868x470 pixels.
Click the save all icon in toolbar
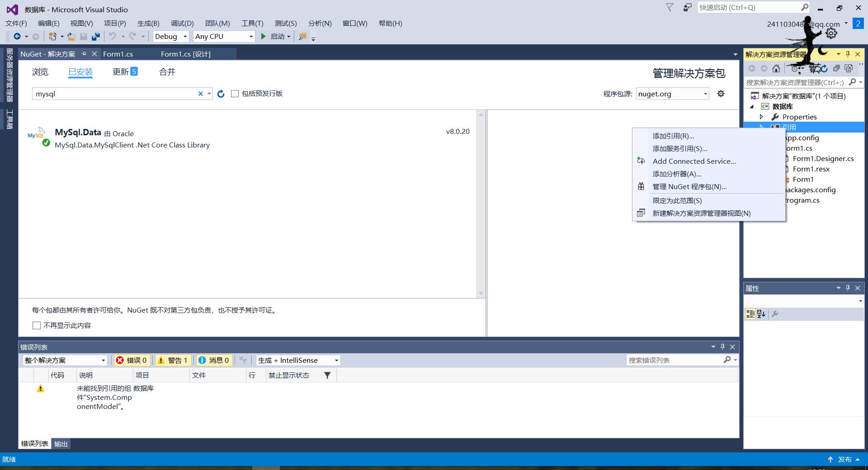click(x=95, y=37)
